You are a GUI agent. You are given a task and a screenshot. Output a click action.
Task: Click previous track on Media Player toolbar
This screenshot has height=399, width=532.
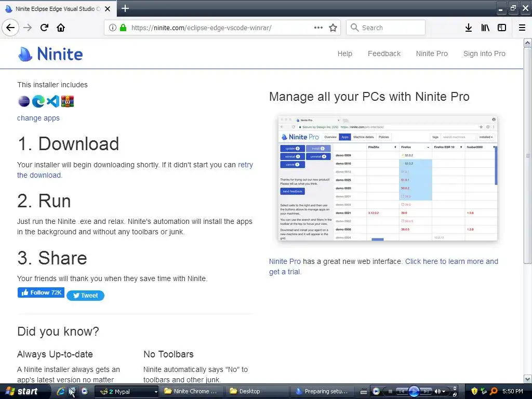pos(402,392)
